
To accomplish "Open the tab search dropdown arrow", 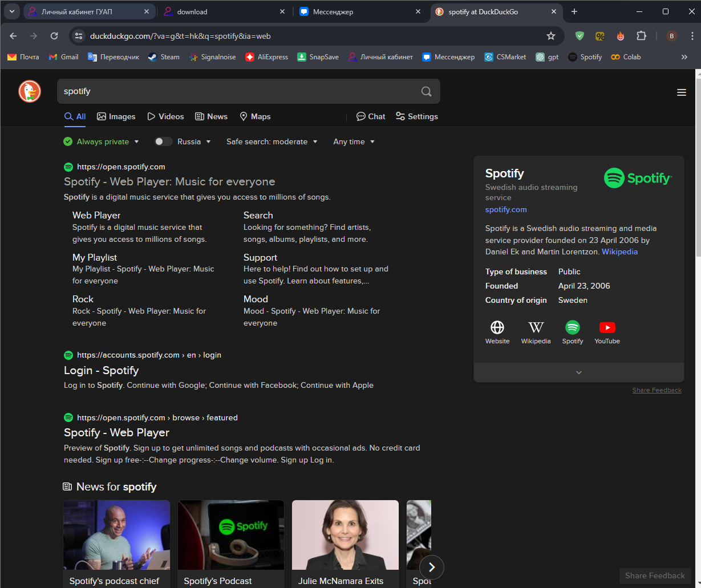I will 12,11.
